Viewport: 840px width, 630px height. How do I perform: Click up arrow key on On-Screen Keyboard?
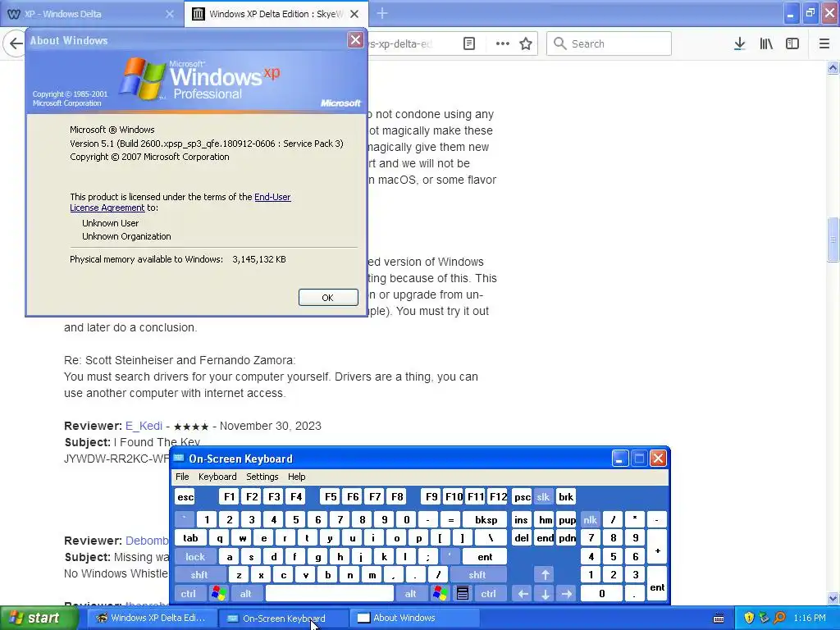click(x=545, y=575)
